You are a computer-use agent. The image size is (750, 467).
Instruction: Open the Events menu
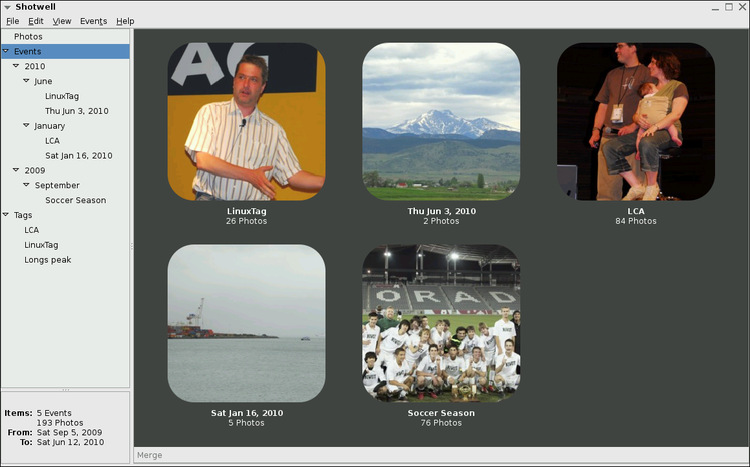[93, 21]
